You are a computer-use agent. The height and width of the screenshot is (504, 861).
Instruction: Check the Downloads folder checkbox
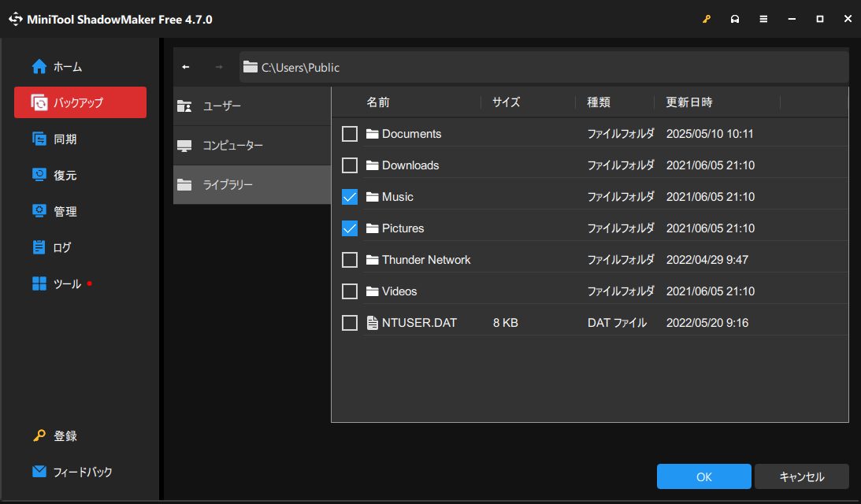point(350,165)
